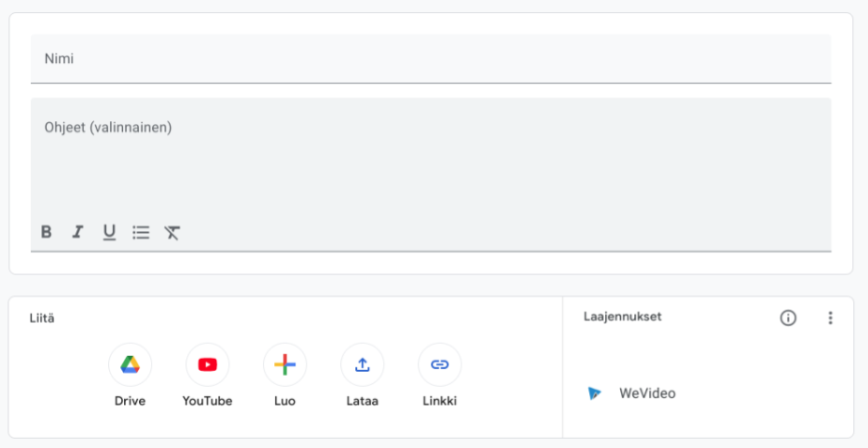Insert a bulleted list

click(x=141, y=232)
